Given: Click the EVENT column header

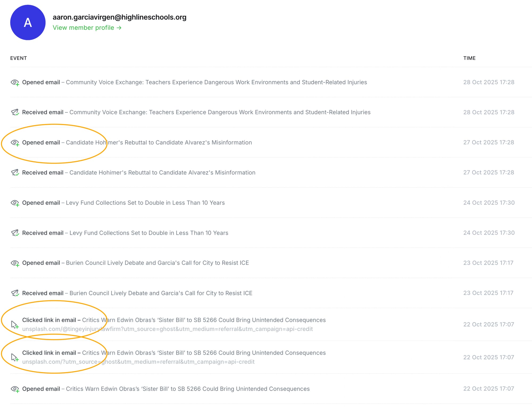Looking at the screenshot, I should click(x=18, y=58).
